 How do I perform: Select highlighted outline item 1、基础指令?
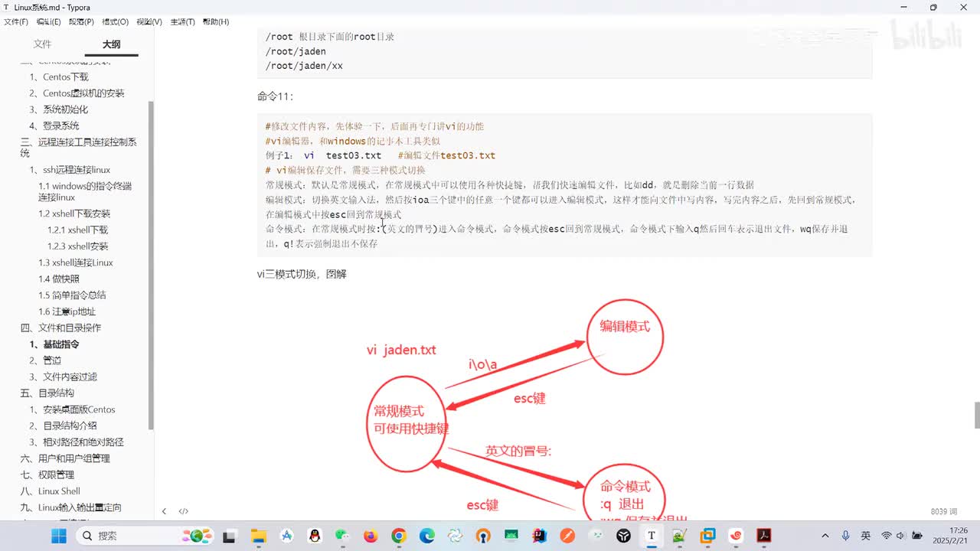[54, 344]
